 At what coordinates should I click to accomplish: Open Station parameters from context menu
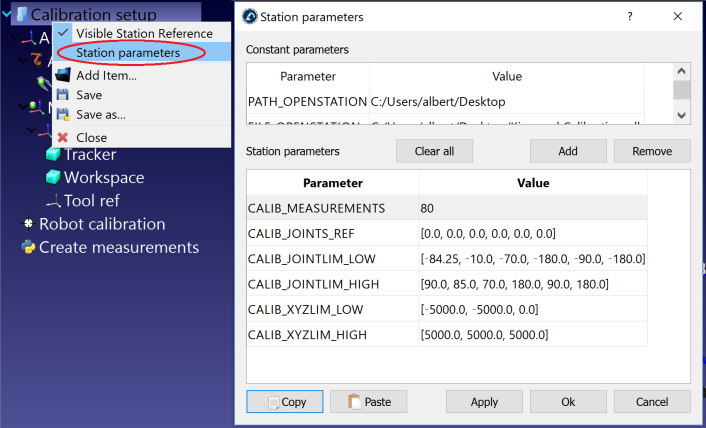[127, 53]
